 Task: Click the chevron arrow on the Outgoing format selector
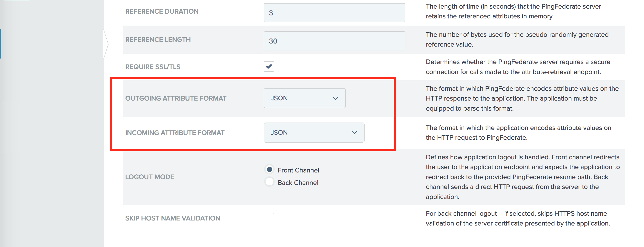[x=336, y=98]
